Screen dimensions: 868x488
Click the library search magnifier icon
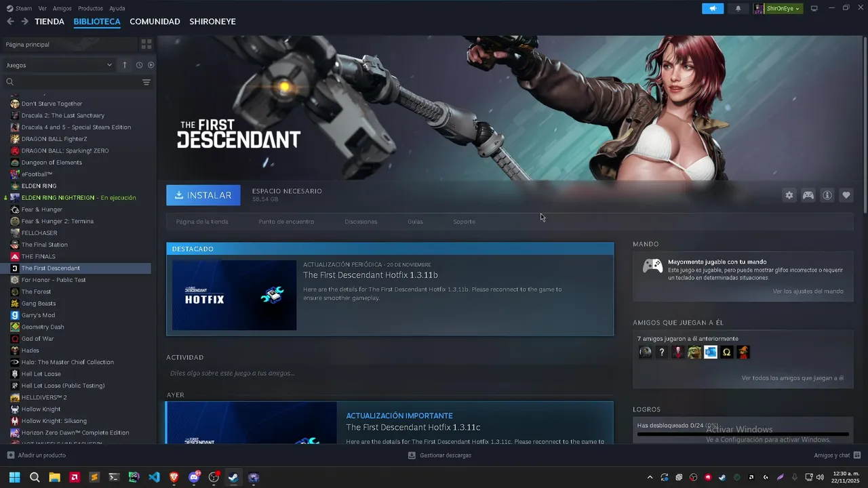[x=10, y=82]
